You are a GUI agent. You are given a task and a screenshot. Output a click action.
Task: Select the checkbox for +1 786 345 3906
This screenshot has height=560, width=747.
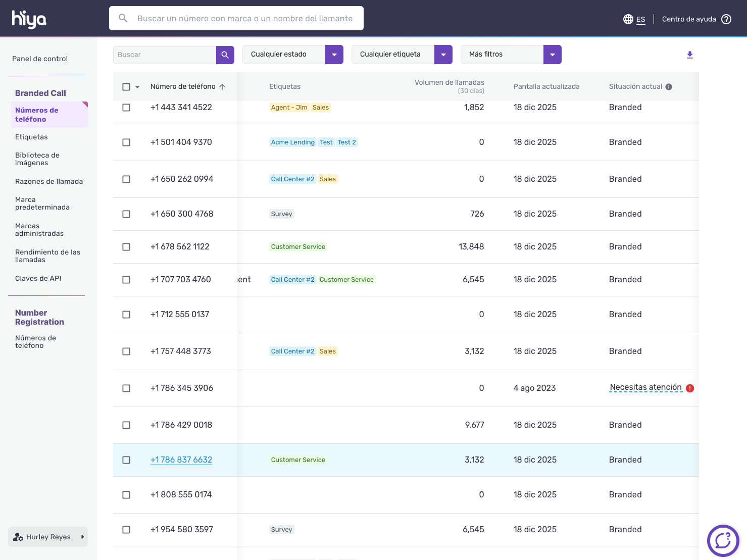[126, 388]
